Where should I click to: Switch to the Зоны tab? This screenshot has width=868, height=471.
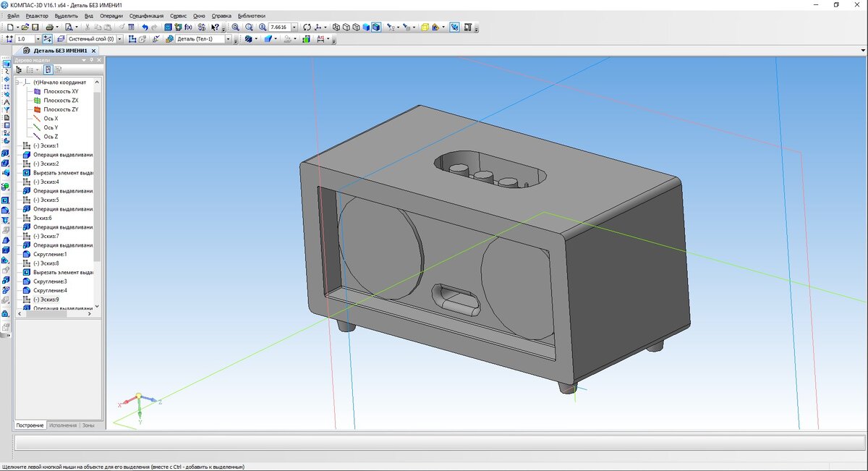click(x=88, y=425)
